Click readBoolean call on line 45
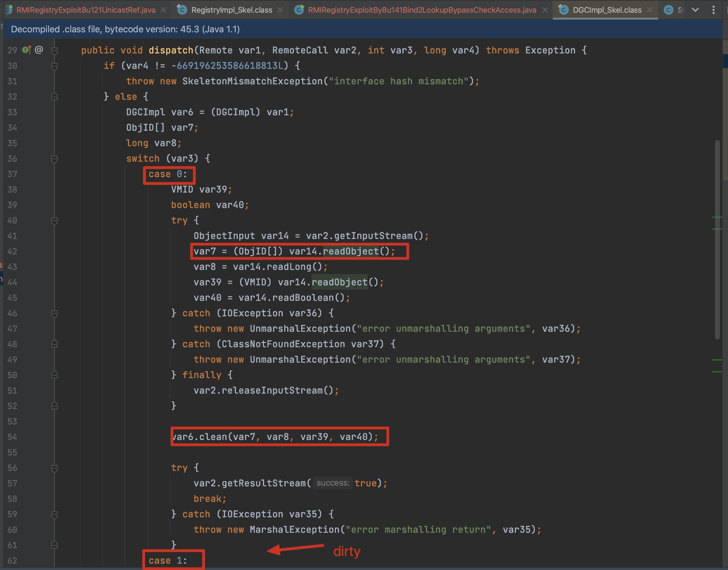The height and width of the screenshot is (570, 728). coord(303,298)
